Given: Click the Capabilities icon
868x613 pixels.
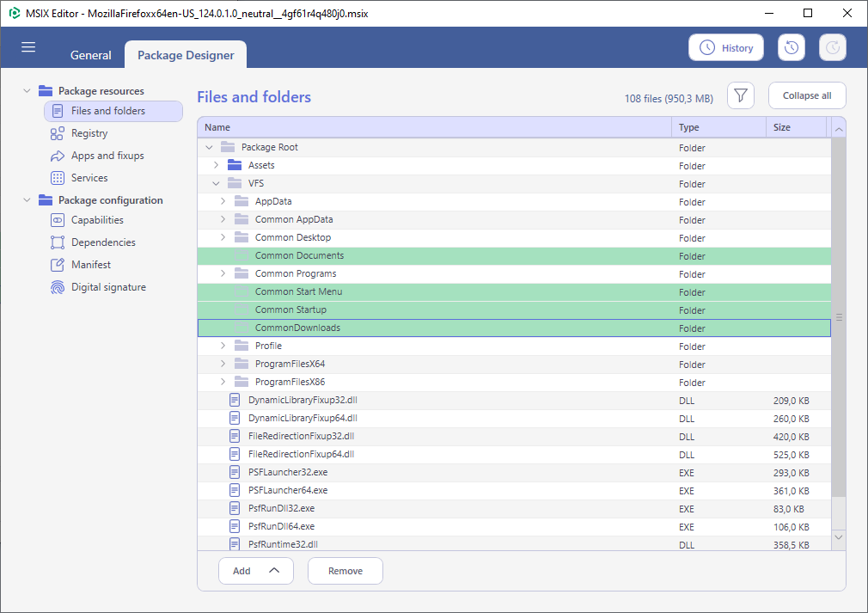Looking at the screenshot, I should [57, 220].
